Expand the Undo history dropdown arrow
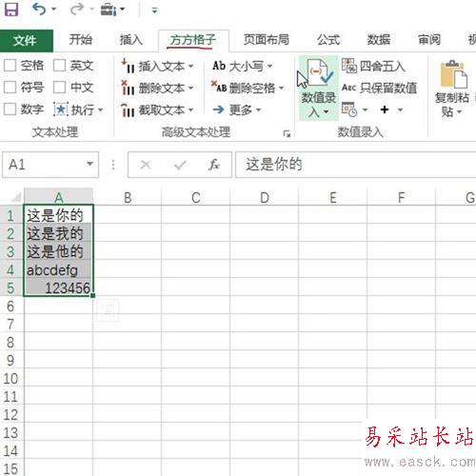Image resolution: width=476 pixels, height=476 pixels. 54,10
